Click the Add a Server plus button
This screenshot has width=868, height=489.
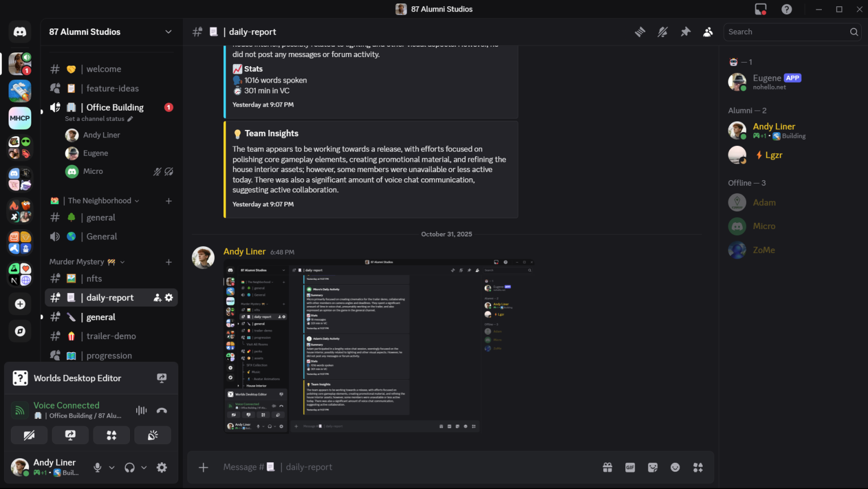[20, 304]
